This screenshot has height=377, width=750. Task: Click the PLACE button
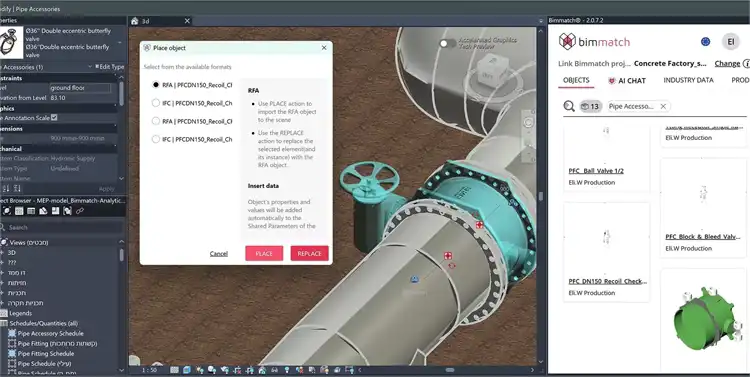(264, 254)
